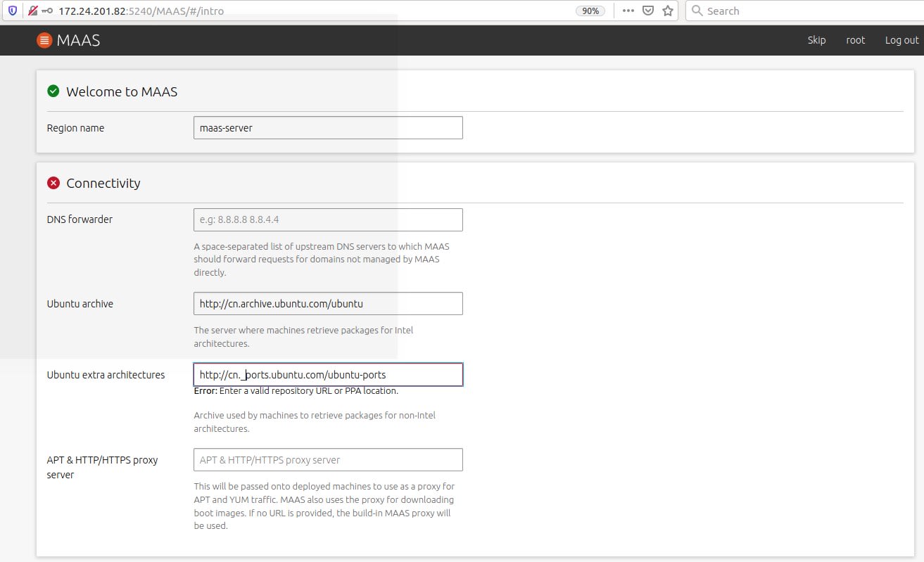The width and height of the screenshot is (924, 562).
Task: Click the green check icon beside Welcome to MAAS
Action: [53, 91]
